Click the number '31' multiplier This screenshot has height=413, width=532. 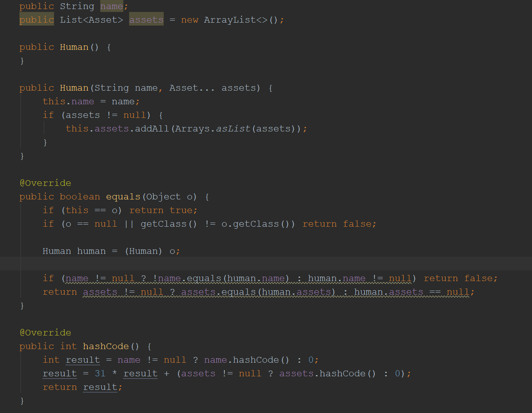(x=100, y=373)
